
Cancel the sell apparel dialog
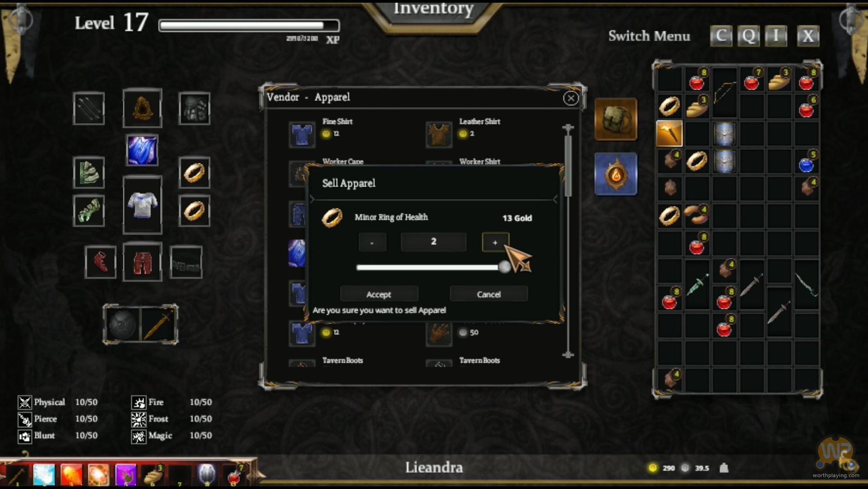click(x=489, y=294)
